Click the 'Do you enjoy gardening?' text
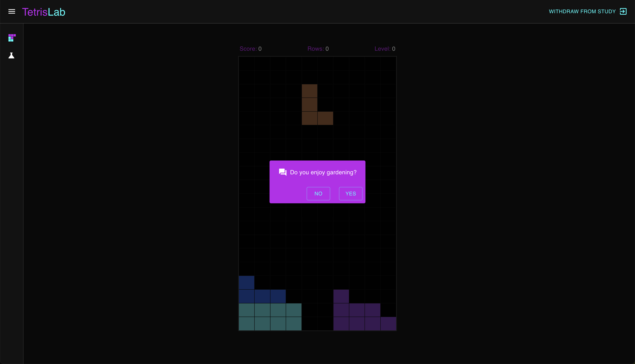The width and height of the screenshot is (635, 364). click(323, 172)
